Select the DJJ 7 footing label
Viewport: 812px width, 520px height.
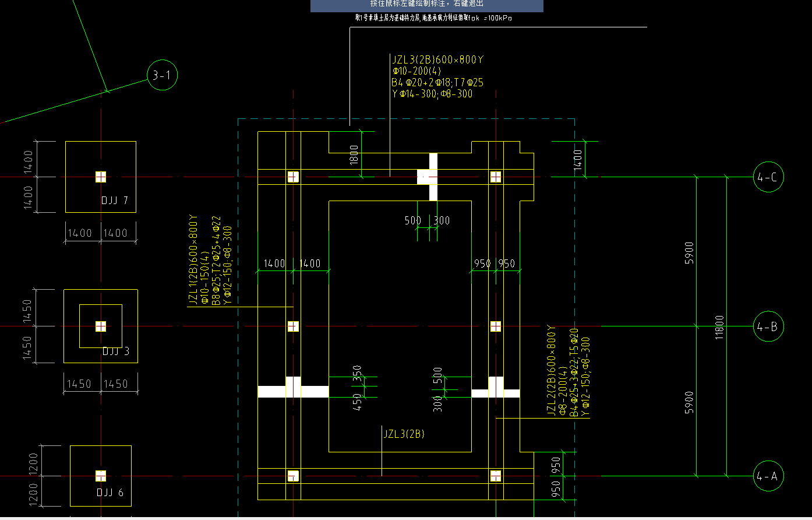(115, 201)
